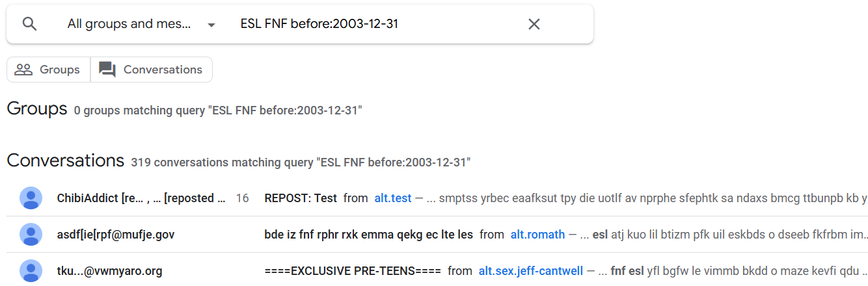Viewport: 868px width, 286px height.
Task: Click the people icon on Groups filter
Action: pyautogui.click(x=23, y=70)
